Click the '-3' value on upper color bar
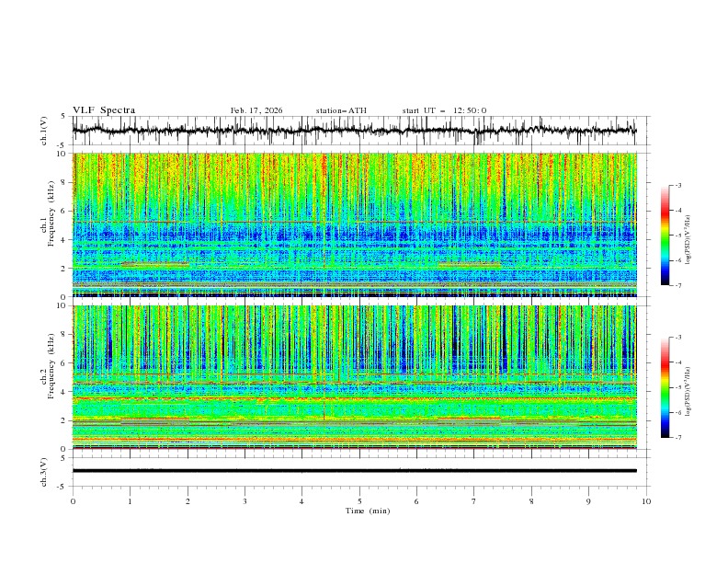Viewport: 728px width, 563px height. click(x=677, y=185)
